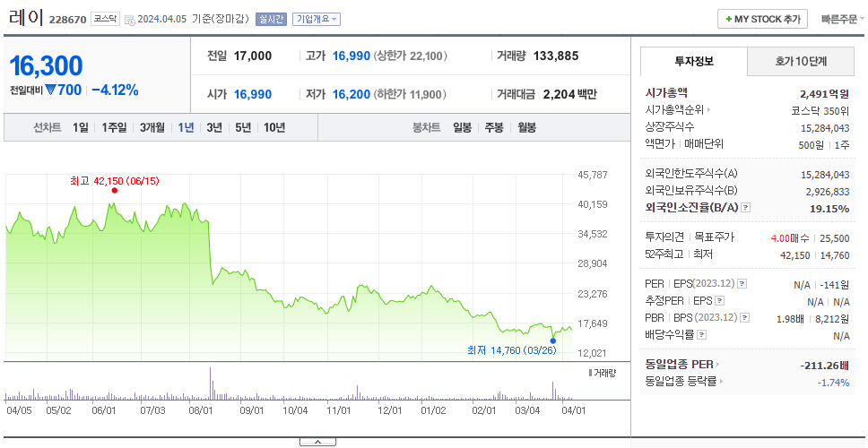Click the 거래대금 value 2,204 백만

(x=570, y=95)
